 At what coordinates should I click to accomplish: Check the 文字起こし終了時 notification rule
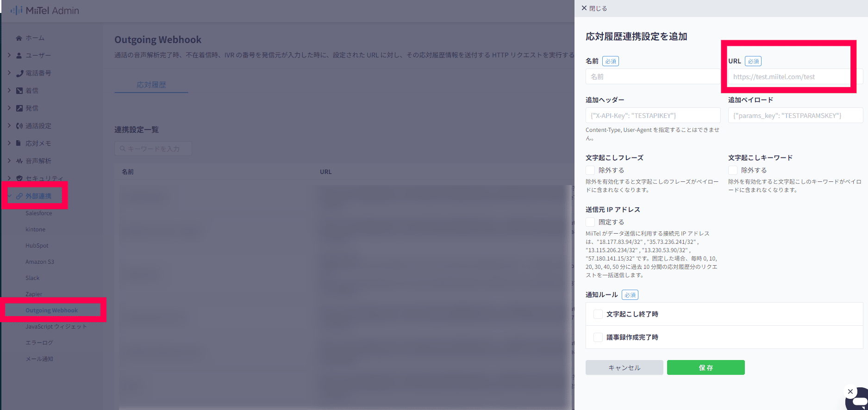598,314
